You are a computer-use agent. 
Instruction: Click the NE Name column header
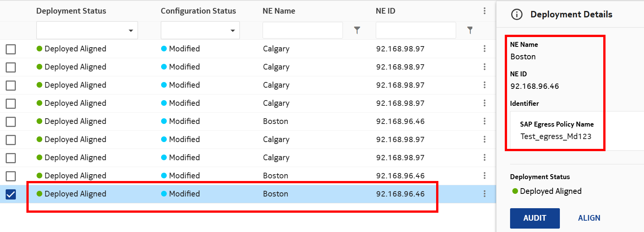(279, 11)
